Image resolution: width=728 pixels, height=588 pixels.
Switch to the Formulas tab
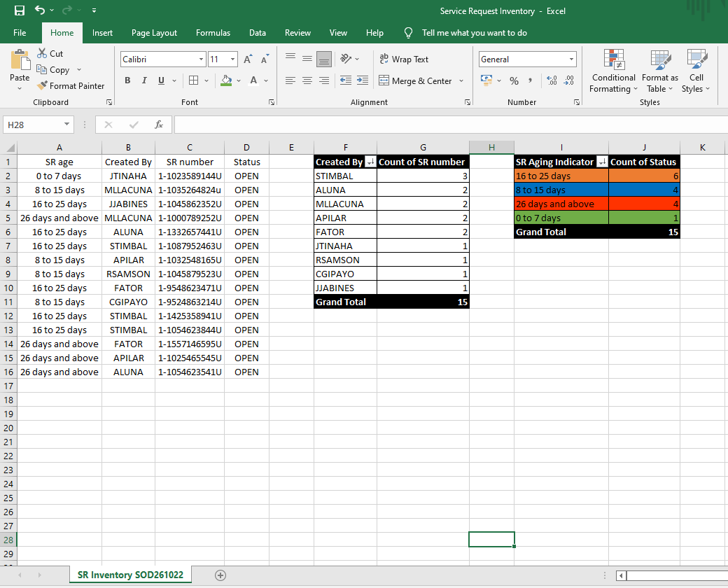[213, 32]
